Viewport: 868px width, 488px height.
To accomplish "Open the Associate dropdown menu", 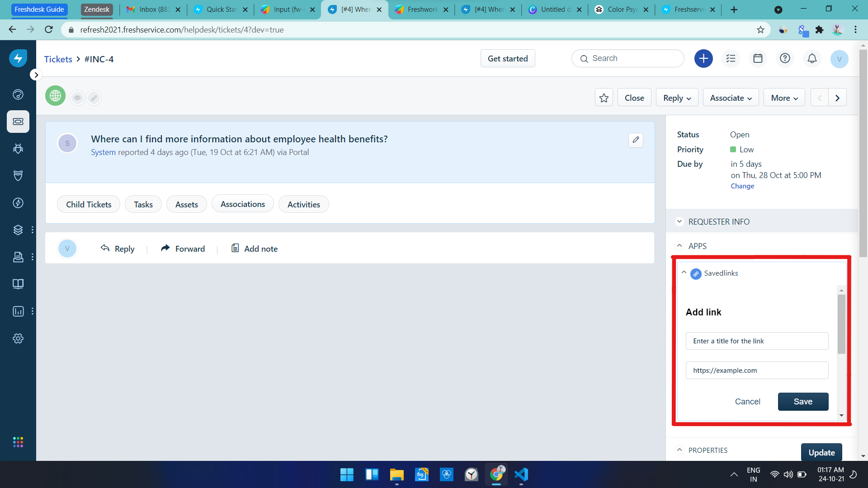I will [731, 98].
